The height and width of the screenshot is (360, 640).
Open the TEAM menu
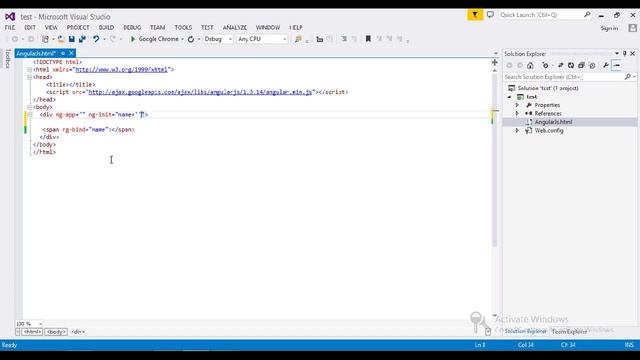tap(158, 27)
